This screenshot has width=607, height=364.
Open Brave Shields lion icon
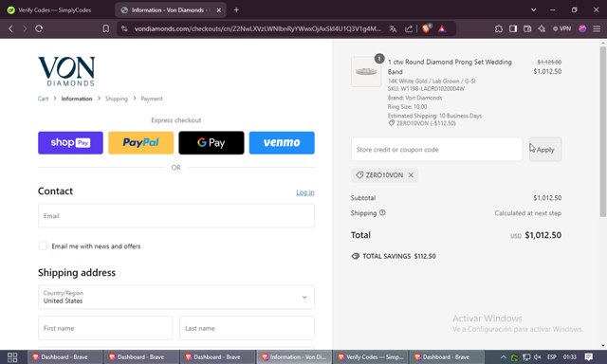point(427,28)
